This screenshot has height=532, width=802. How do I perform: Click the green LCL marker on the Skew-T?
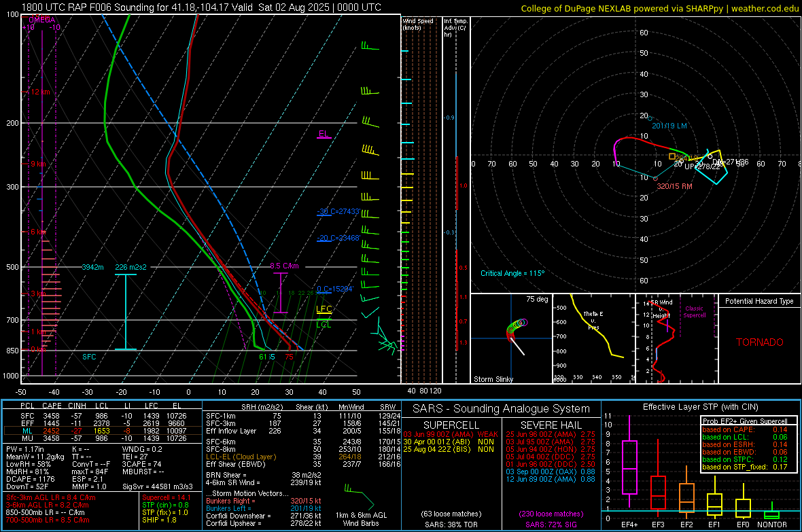click(x=324, y=324)
